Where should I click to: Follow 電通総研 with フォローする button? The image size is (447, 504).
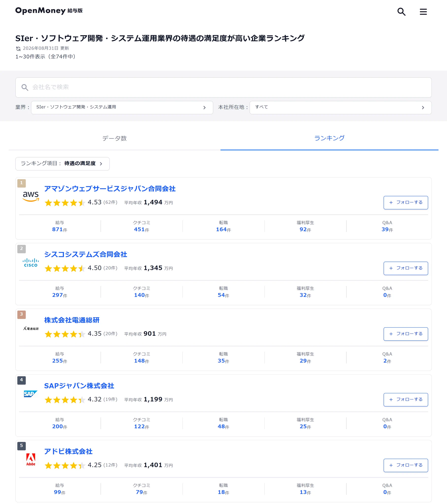point(406,334)
